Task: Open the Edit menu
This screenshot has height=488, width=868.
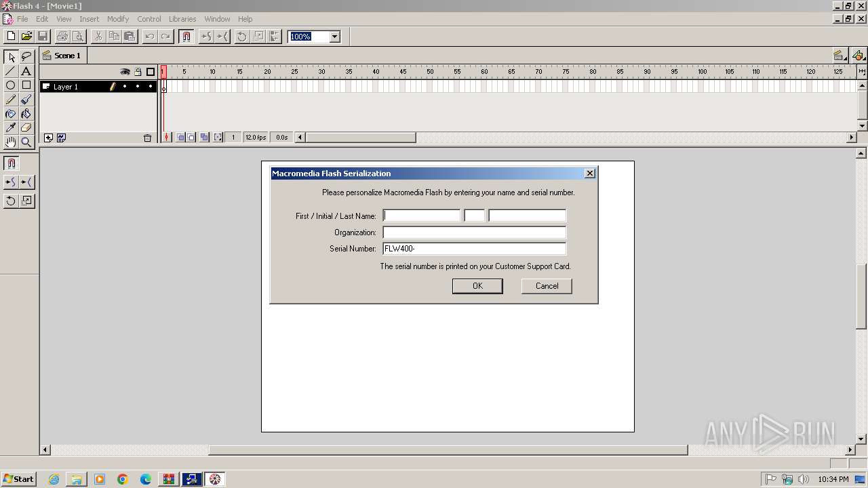Action: [x=42, y=19]
